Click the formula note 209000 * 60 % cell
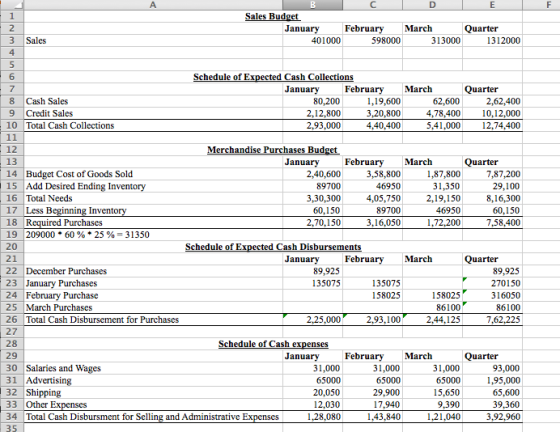Screen dimensions: 560x432 point(88,235)
